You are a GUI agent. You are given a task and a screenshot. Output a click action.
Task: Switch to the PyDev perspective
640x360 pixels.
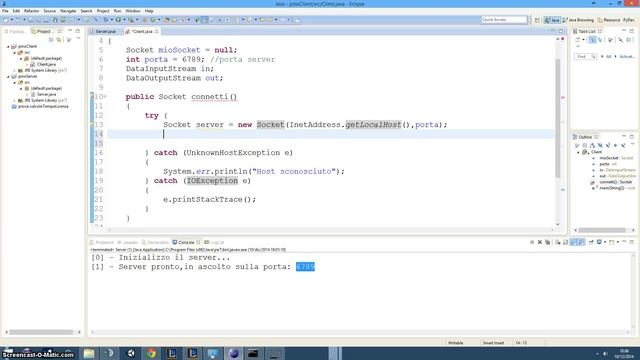point(629,20)
